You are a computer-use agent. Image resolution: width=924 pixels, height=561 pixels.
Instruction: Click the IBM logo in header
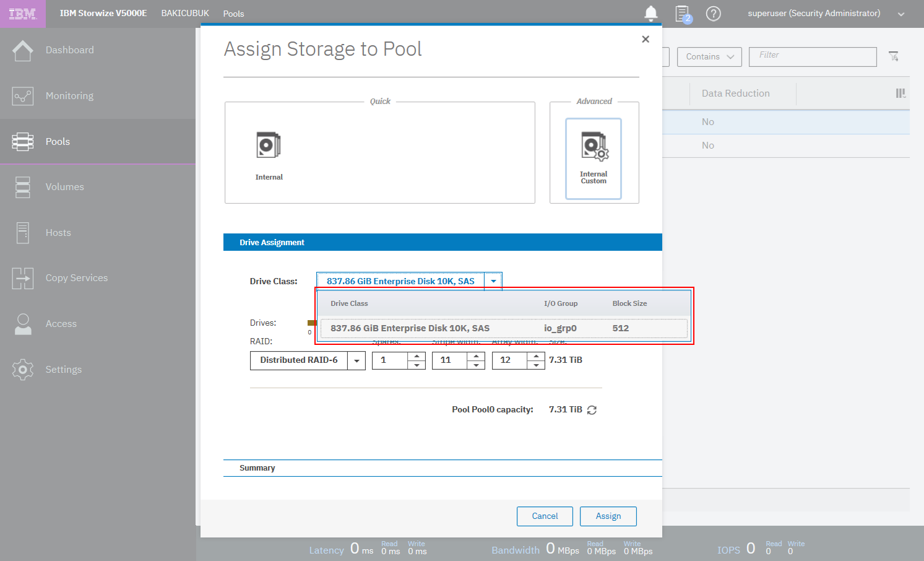[x=22, y=14]
